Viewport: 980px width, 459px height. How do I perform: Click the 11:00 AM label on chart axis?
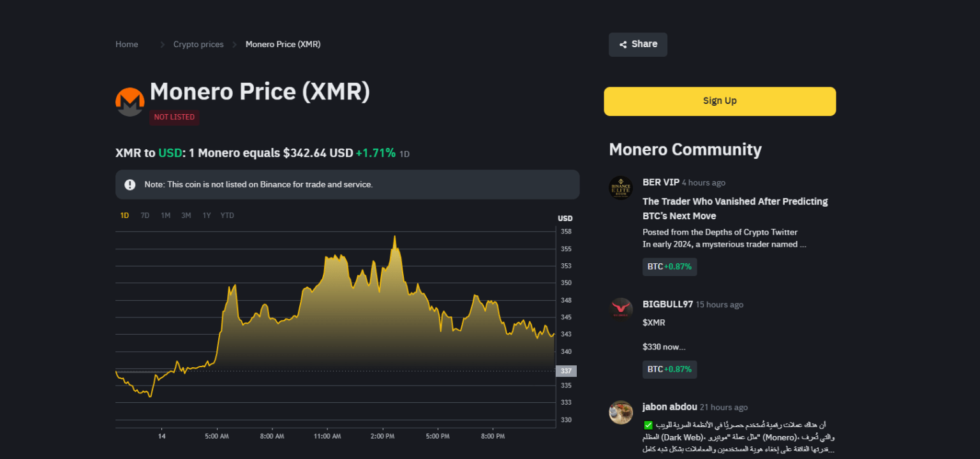[x=327, y=437]
